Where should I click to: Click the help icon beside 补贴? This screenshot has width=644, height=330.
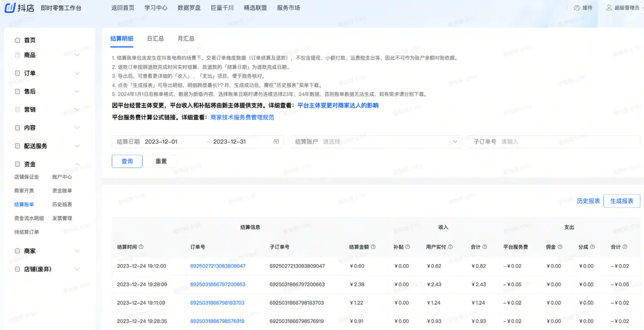point(408,247)
